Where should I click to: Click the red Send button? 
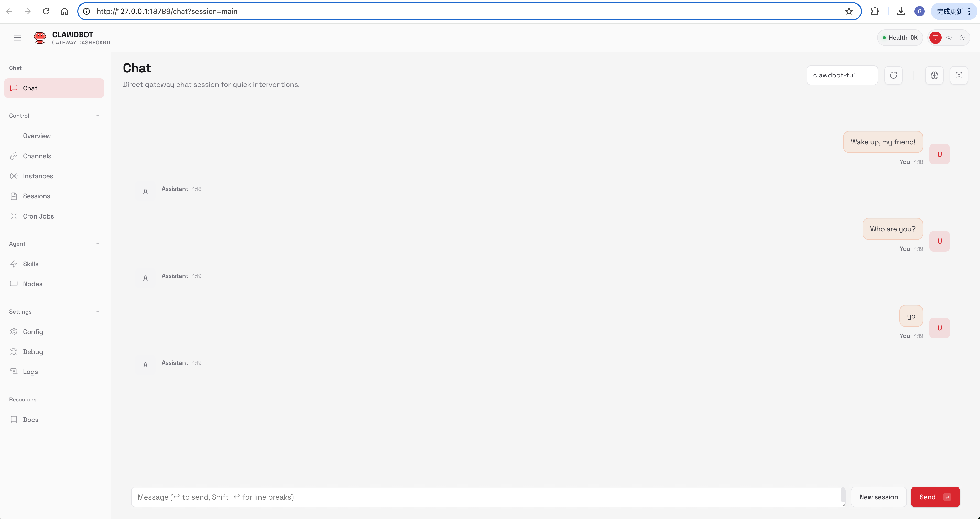935,496
